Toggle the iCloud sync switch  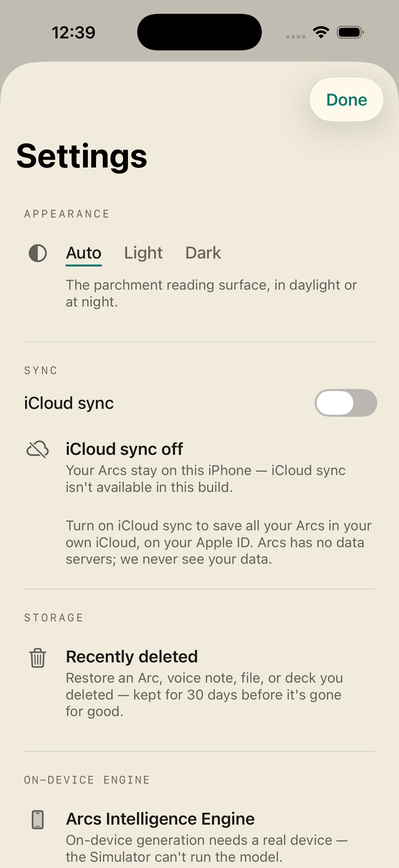(x=346, y=403)
